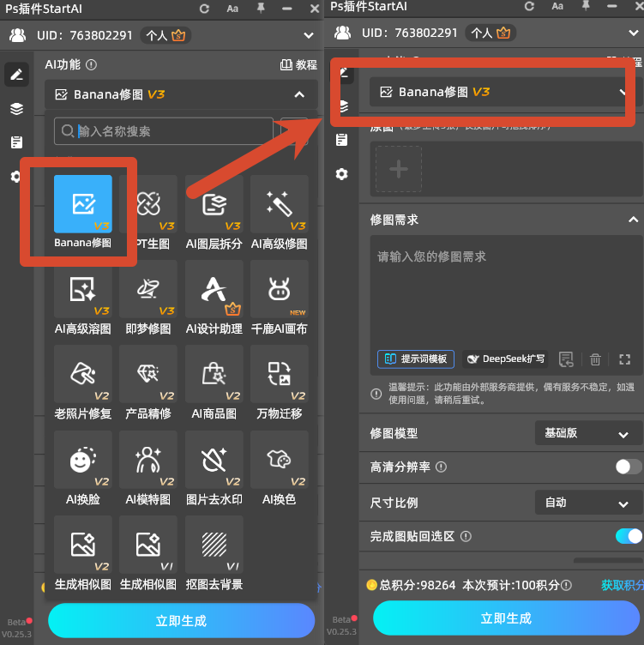Click left sidebar edit pencil icon
Image resolution: width=644 pixels, height=645 pixels.
tap(16, 75)
